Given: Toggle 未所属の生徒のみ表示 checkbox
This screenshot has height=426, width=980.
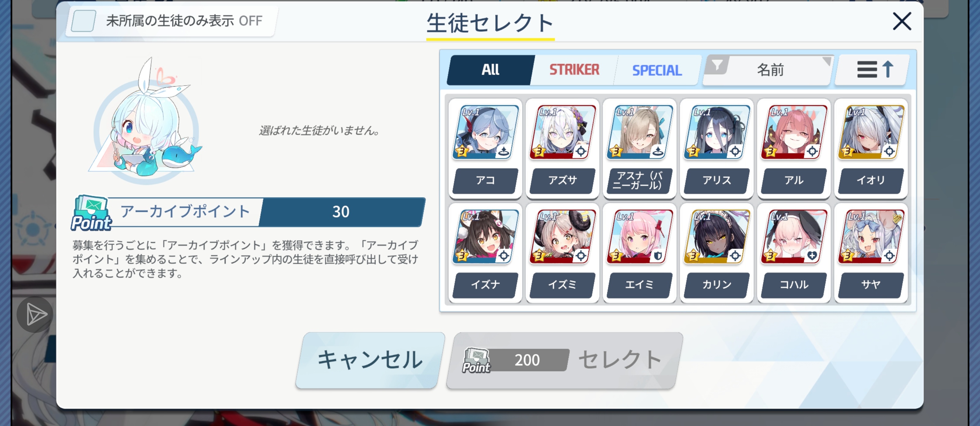Looking at the screenshot, I should point(84,21).
